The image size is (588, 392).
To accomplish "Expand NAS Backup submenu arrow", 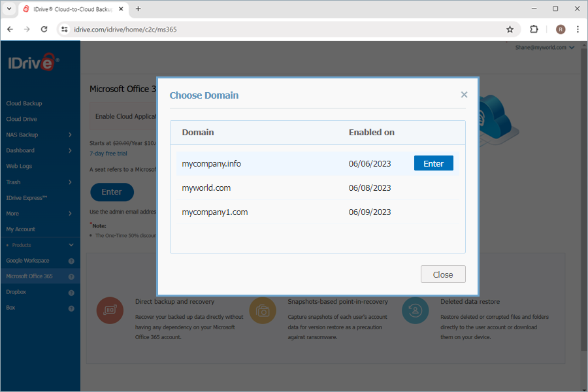I will pos(70,135).
